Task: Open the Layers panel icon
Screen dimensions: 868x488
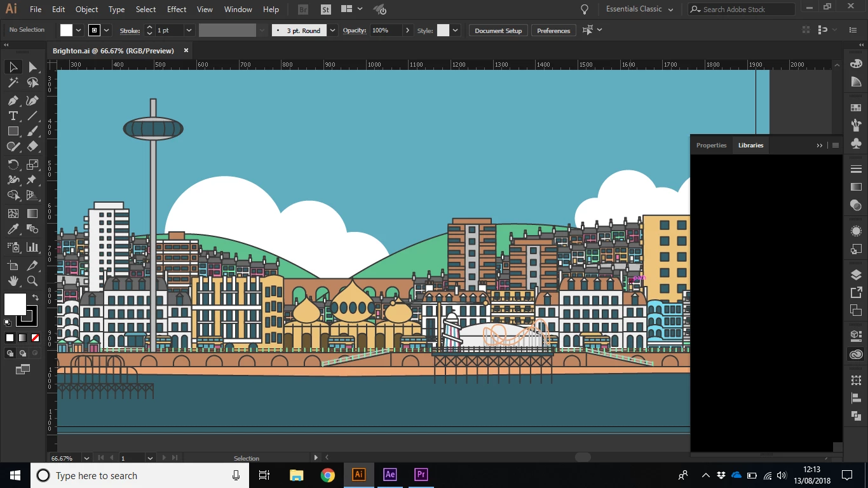Action: [856, 274]
